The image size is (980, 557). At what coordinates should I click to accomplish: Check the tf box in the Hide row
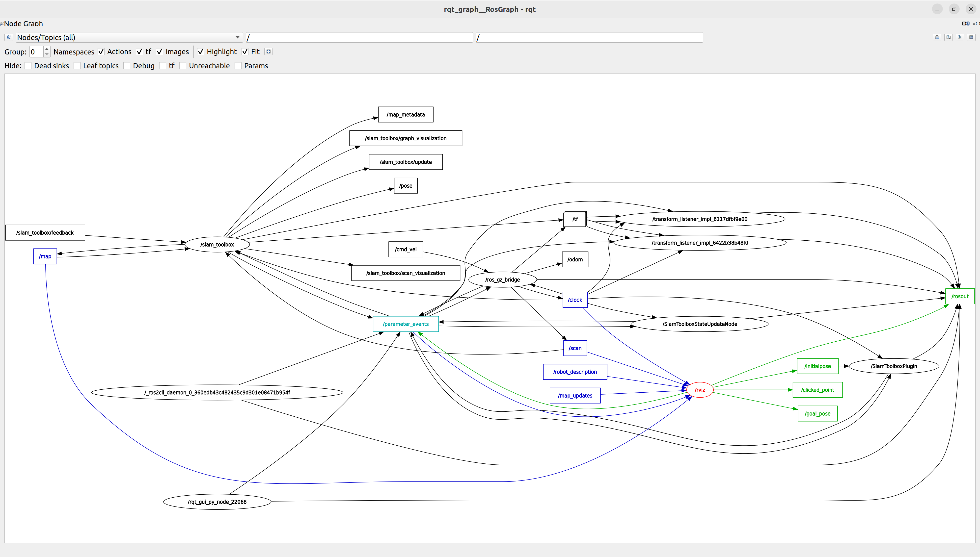(x=163, y=66)
